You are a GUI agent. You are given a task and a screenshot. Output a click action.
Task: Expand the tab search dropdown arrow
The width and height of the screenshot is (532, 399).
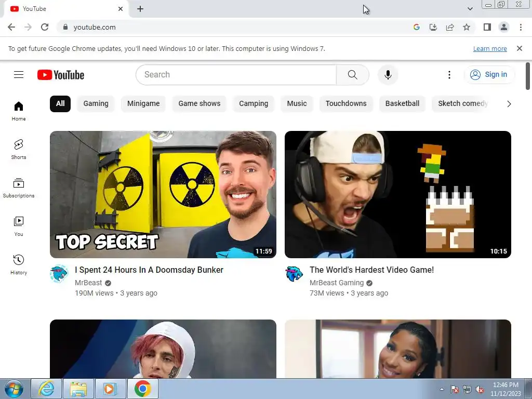pos(470,9)
